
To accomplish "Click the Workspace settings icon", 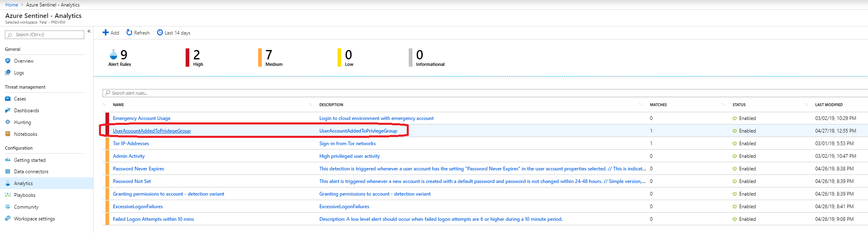I will pos(8,218).
